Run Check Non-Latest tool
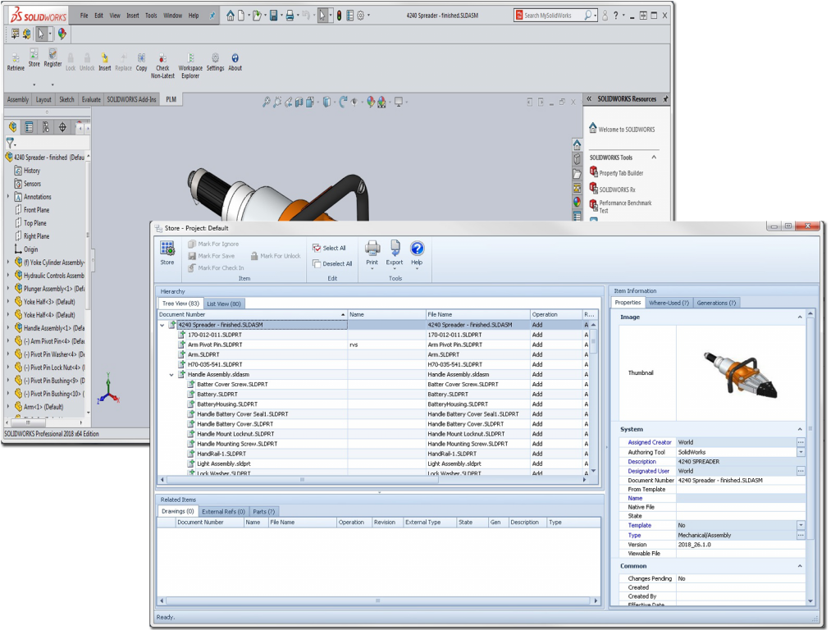The width and height of the screenshot is (840, 630). [162, 66]
